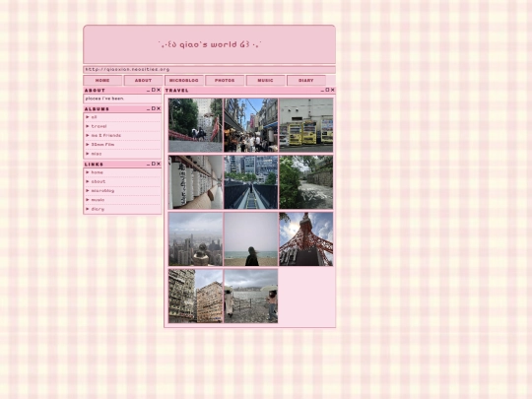Select the PHOTOS nav tab
The image size is (532, 399).
point(225,81)
